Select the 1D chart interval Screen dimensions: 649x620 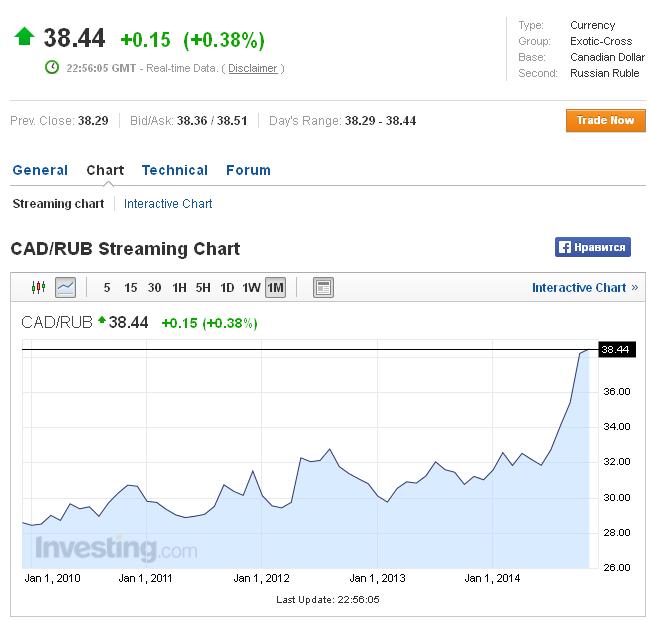point(227,288)
